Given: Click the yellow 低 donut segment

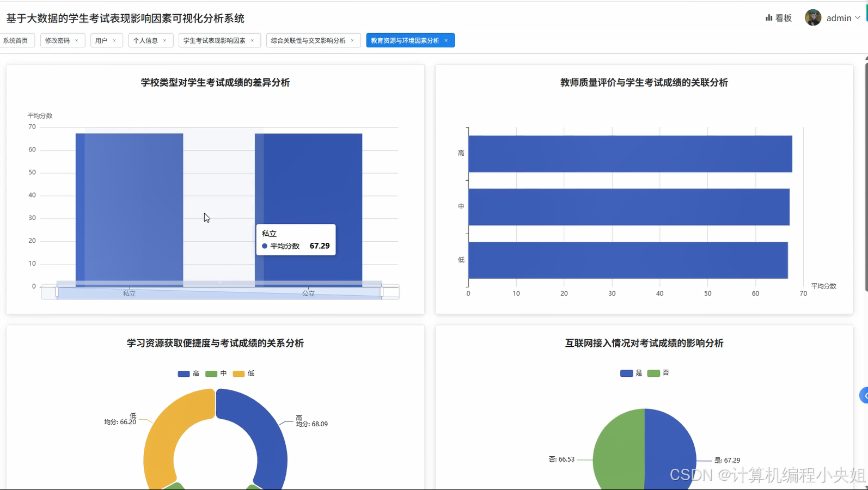Looking at the screenshot, I should click(163, 436).
